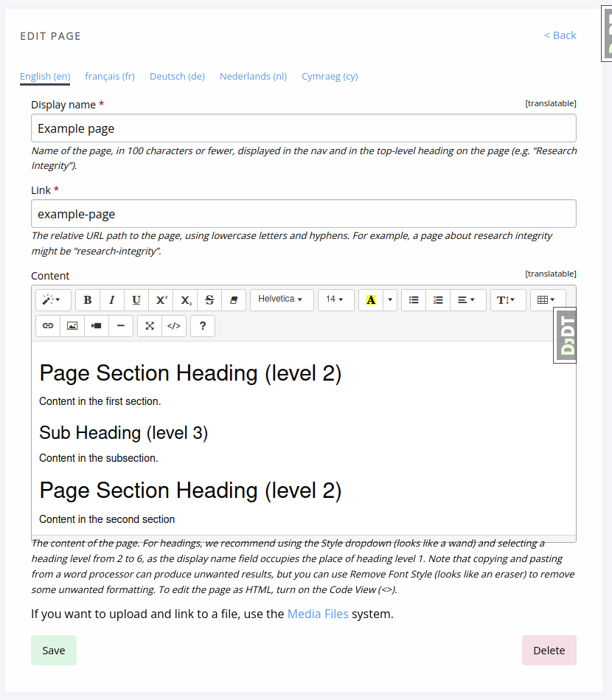The height and width of the screenshot is (700, 612).
Task: Toggle italic text formatting
Action: 112,300
